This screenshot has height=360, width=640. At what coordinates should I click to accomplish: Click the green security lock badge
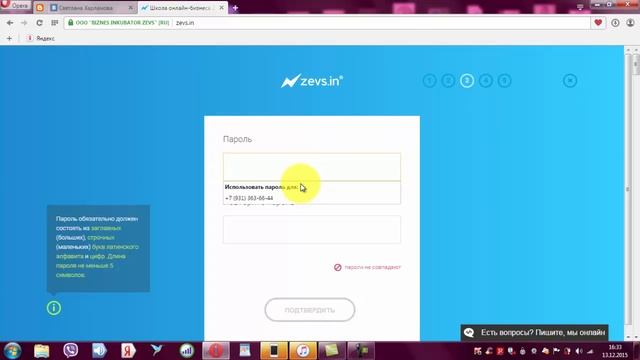[x=118, y=23]
